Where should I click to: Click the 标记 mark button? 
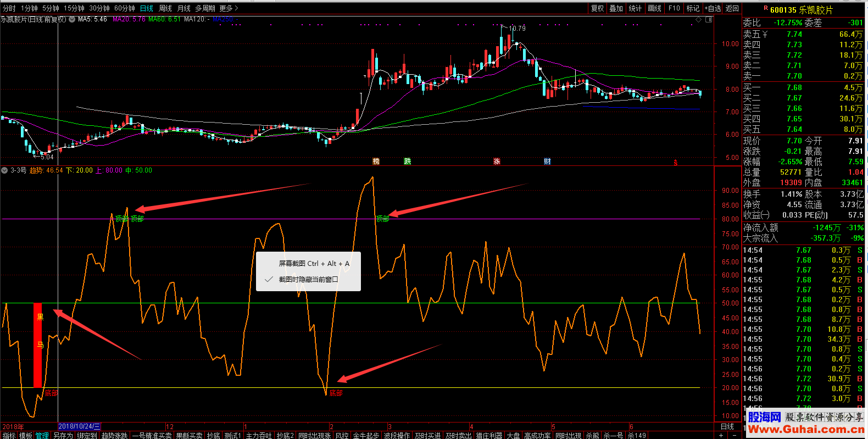693,8
